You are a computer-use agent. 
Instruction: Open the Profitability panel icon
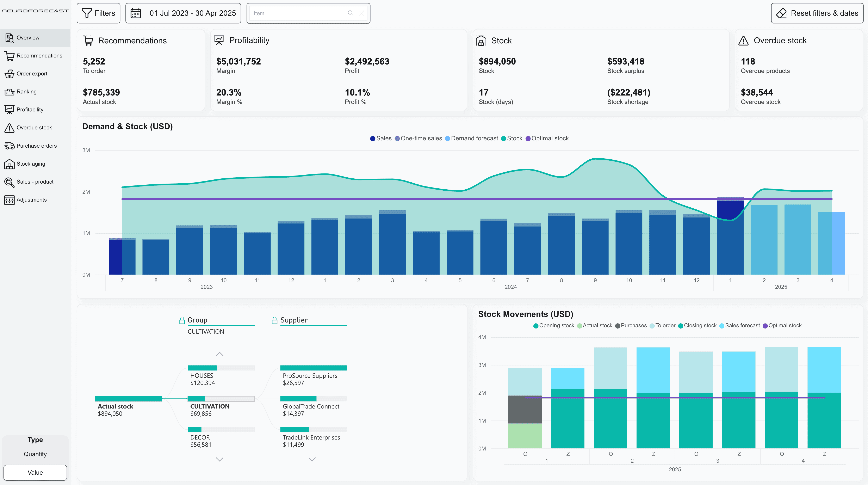(9, 109)
